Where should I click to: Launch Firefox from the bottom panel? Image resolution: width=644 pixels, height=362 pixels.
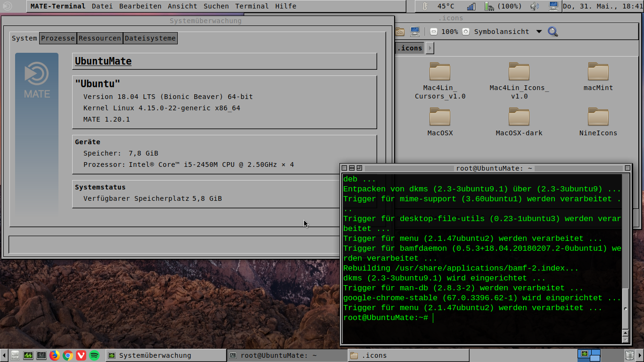55,355
